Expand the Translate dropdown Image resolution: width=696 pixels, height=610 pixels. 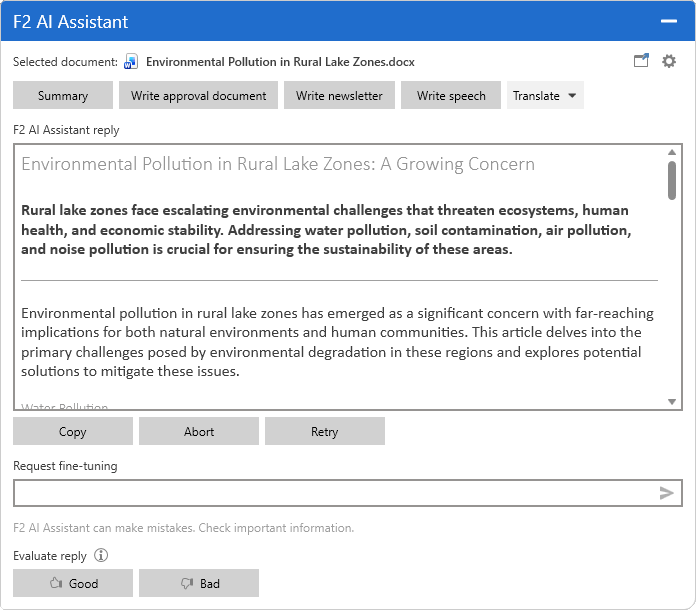[545, 95]
